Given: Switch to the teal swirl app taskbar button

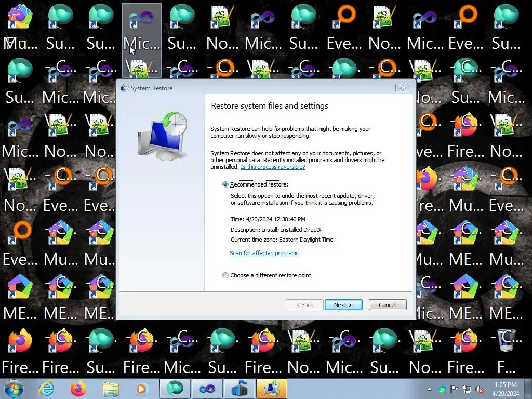Looking at the screenshot, I should (175, 389).
